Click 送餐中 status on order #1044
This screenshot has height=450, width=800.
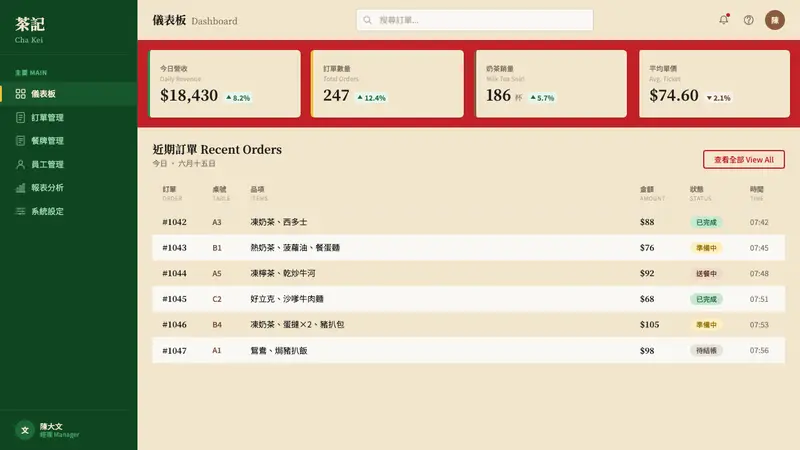point(706,273)
